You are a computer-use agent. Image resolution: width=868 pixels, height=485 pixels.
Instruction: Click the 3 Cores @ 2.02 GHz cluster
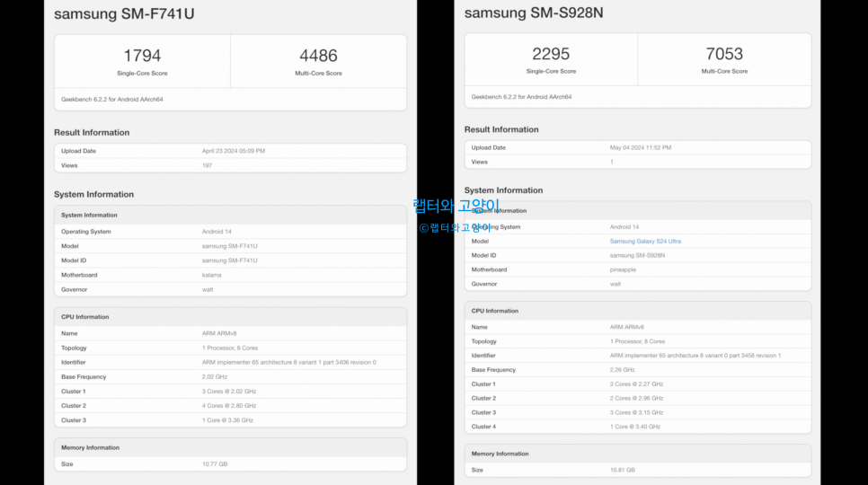click(228, 391)
